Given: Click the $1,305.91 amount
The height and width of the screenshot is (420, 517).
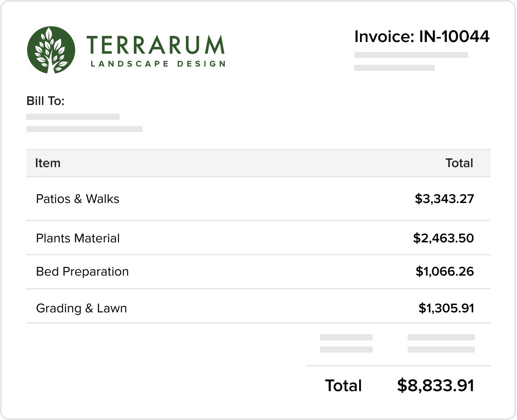Looking at the screenshot, I should tap(446, 308).
